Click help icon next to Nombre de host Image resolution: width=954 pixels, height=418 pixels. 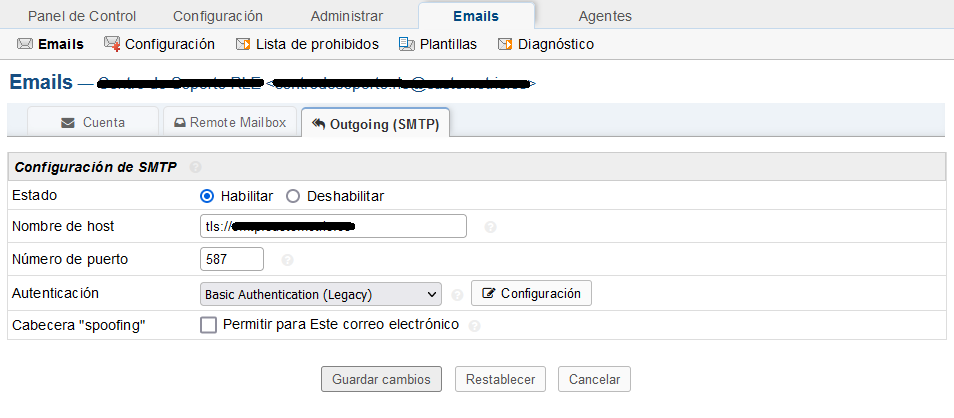[x=490, y=227]
